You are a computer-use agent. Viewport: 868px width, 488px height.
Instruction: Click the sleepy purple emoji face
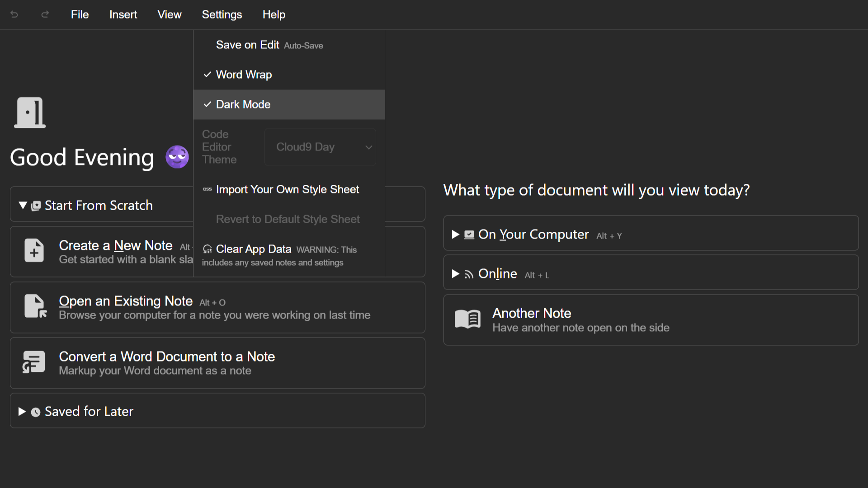pos(177,157)
